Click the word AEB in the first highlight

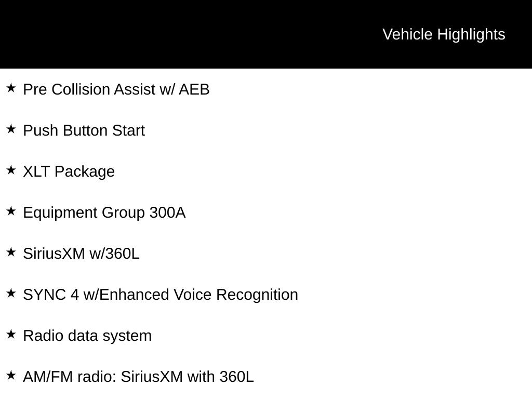(x=194, y=89)
